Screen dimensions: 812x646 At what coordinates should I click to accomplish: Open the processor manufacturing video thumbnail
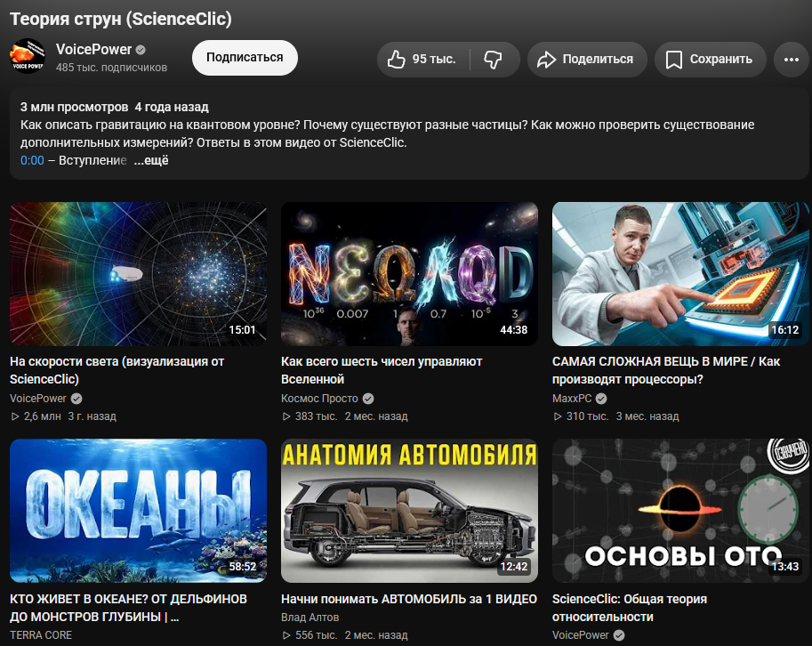pyautogui.click(x=680, y=274)
